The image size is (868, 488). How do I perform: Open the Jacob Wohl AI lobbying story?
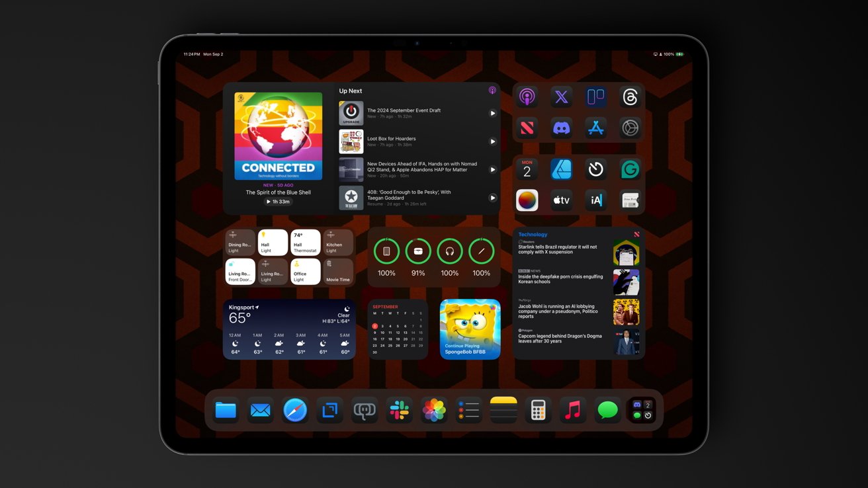[x=578, y=311]
